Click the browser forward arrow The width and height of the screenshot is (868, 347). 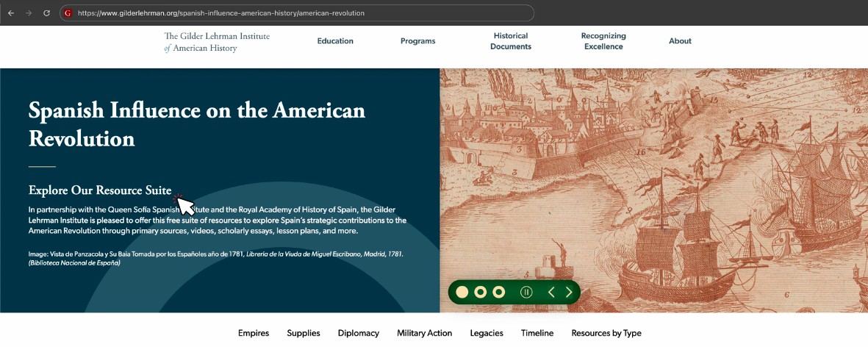tap(29, 12)
